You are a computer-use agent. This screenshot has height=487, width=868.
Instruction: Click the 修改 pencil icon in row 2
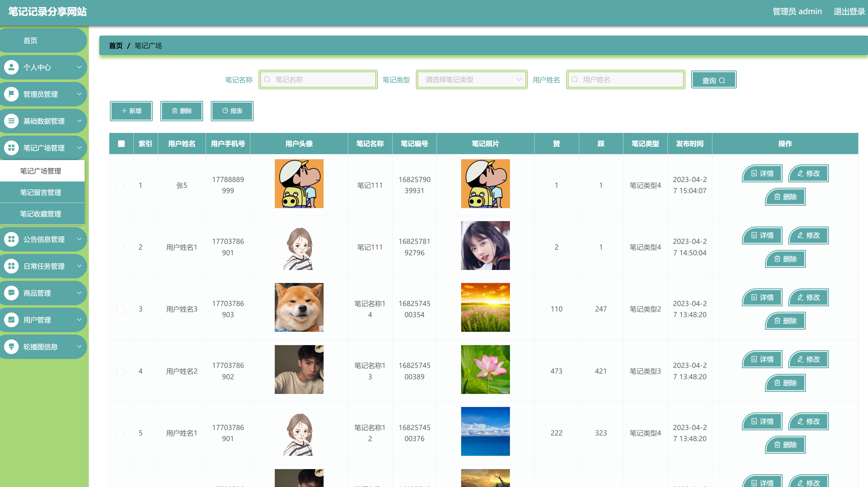coord(801,235)
